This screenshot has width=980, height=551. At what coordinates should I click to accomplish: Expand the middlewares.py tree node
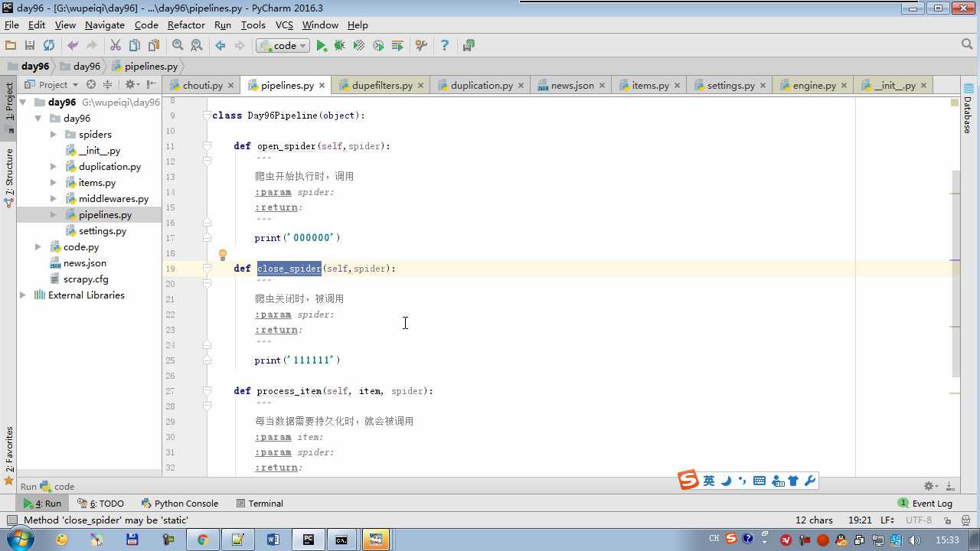[x=54, y=199]
